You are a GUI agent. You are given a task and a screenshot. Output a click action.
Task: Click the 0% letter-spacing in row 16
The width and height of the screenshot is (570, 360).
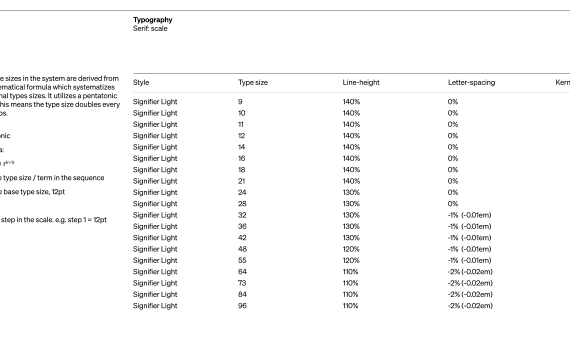[x=453, y=159]
